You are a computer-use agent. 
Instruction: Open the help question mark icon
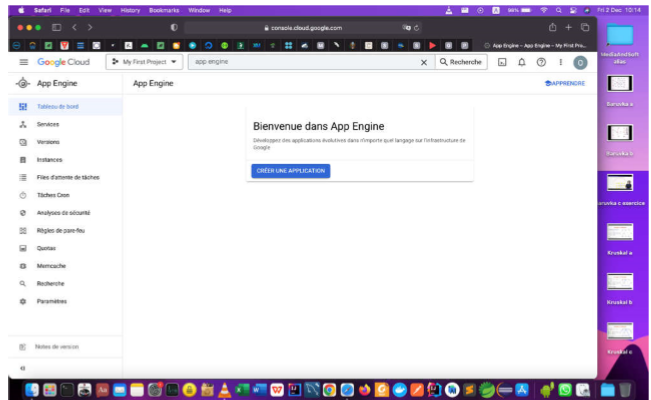(541, 62)
